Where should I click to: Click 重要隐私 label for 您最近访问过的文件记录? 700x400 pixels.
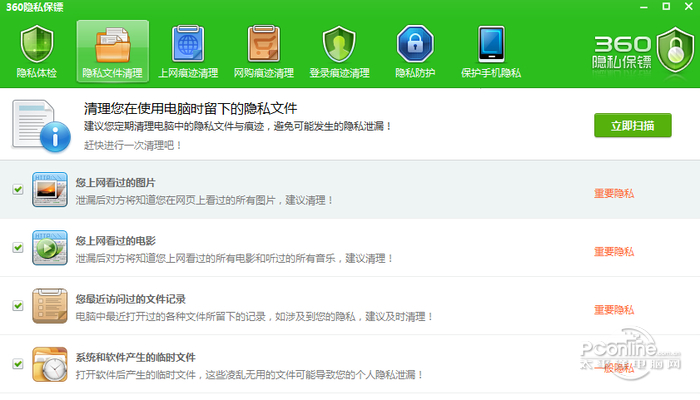614,310
